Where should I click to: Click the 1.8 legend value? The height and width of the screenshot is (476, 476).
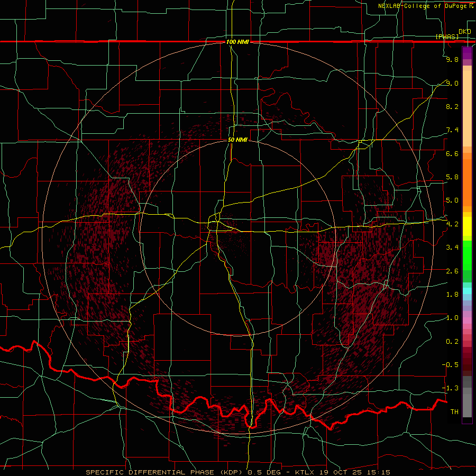pos(452,295)
